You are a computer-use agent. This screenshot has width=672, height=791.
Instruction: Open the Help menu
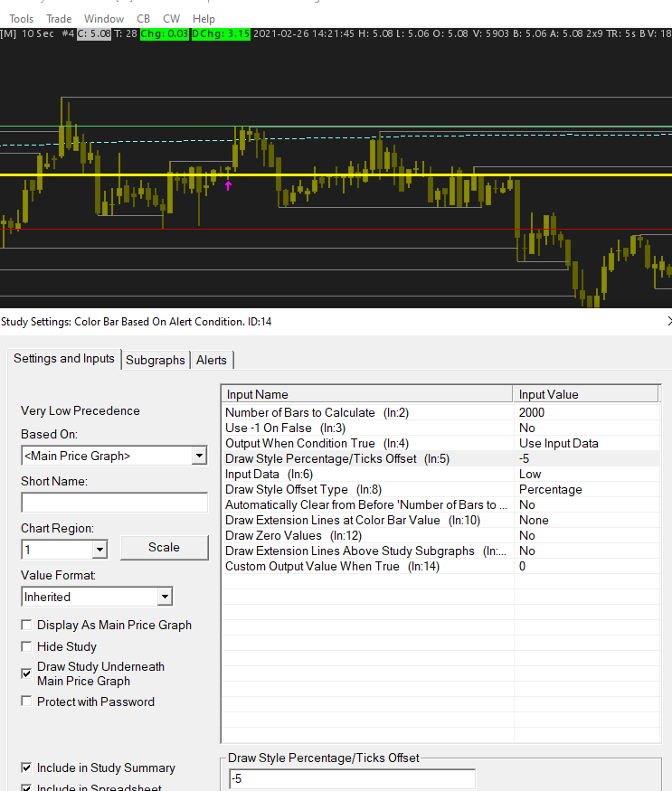tap(203, 19)
